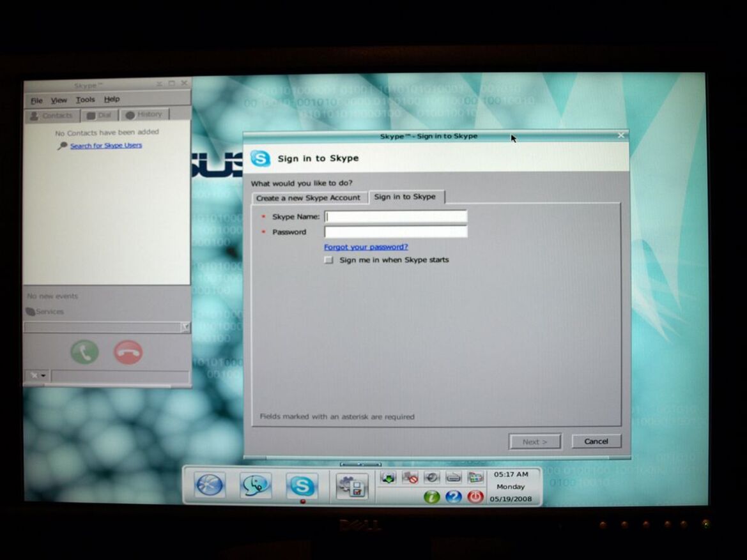This screenshot has width=747, height=560.
Task: Open the blue question-mark help icon
Action: tap(454, 497)
